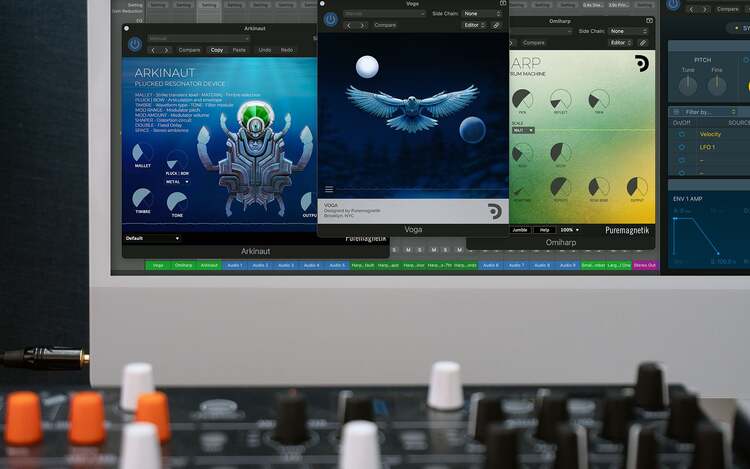The image size is (750, 469).
Task: Select the Audio 1 channel strip label
Action: 235,265
